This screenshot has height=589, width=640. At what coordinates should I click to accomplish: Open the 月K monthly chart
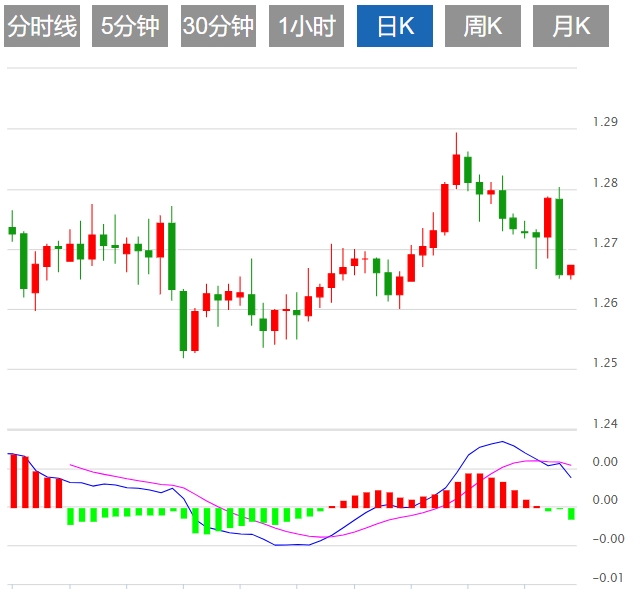tap(570, 27)
